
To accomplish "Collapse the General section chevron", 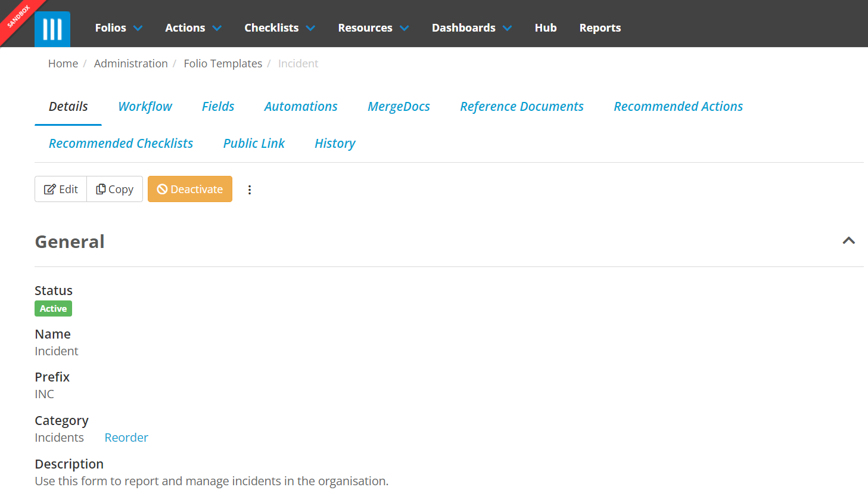I will (848, 241).
